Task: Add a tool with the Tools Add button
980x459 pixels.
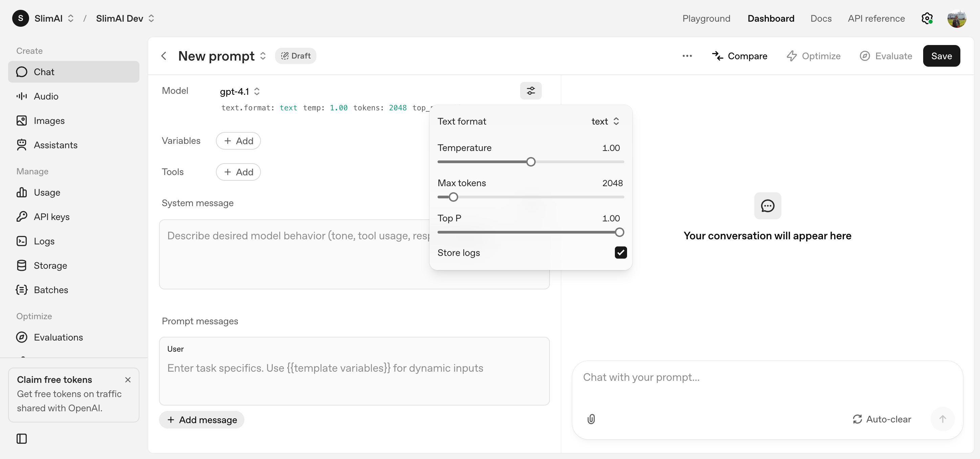Action: (x=238, y=172)
